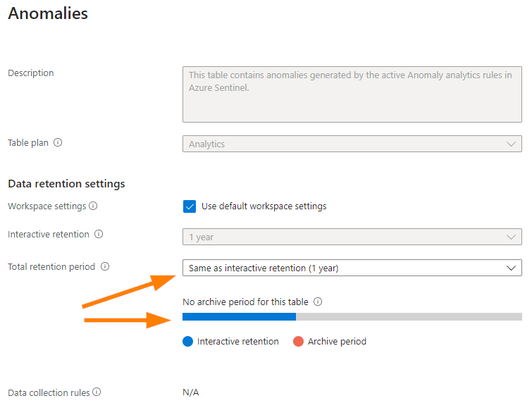Click the red Archive period legend dot
532x415 pixels.
[298, 341]
